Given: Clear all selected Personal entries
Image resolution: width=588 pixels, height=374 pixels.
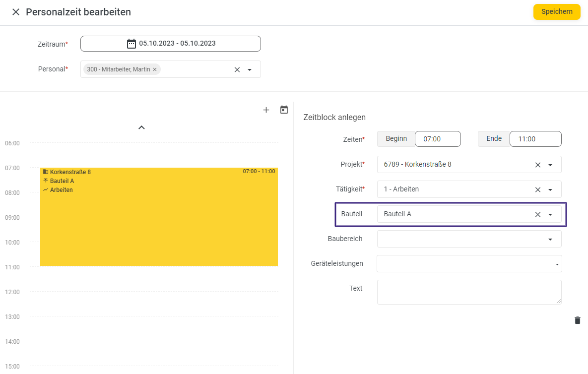Looking at the screenshot, I should tap(237, 70).
